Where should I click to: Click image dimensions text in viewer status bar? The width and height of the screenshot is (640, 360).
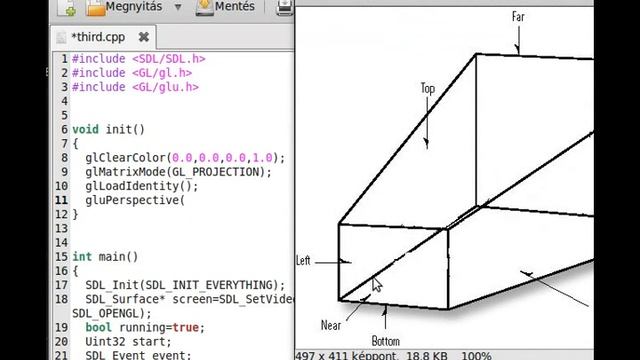tap(345, 355)
